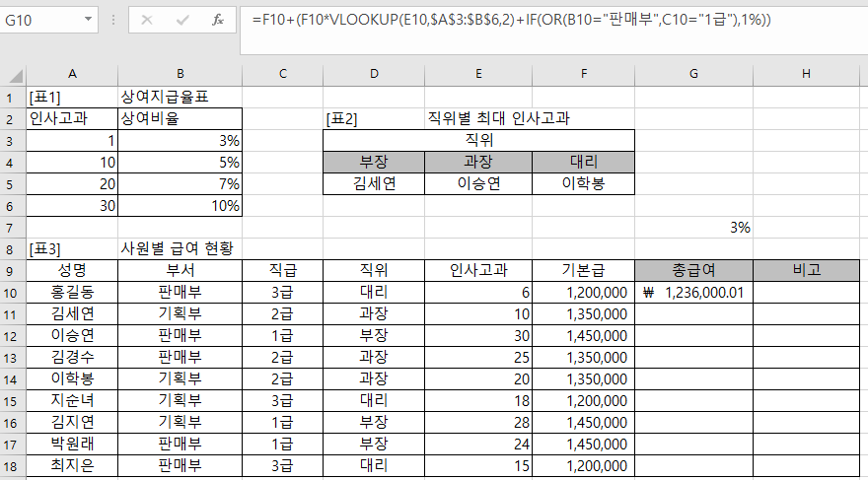This screenshot has height=480, width=868.
Task: Click cell B6 showing 10%
Action: tap(180, 205)
